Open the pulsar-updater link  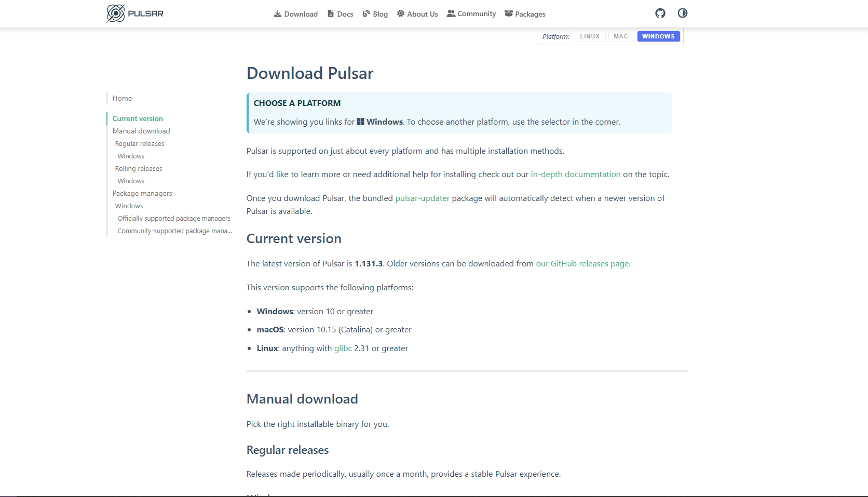coord(422,198)
